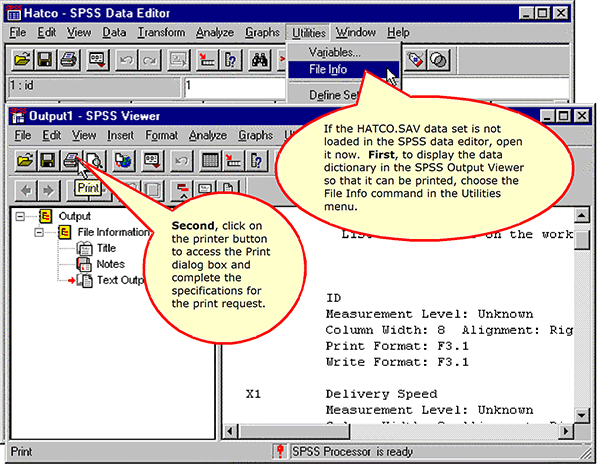600x466 pixels.
Task: Click the Demote right-arrow outline button
Action: tap(48, 190)
